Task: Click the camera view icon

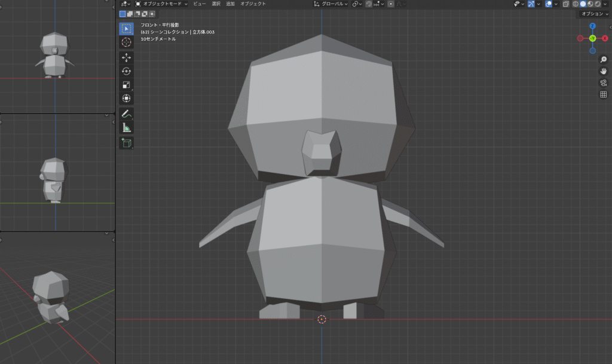Action: pos(603,82)
